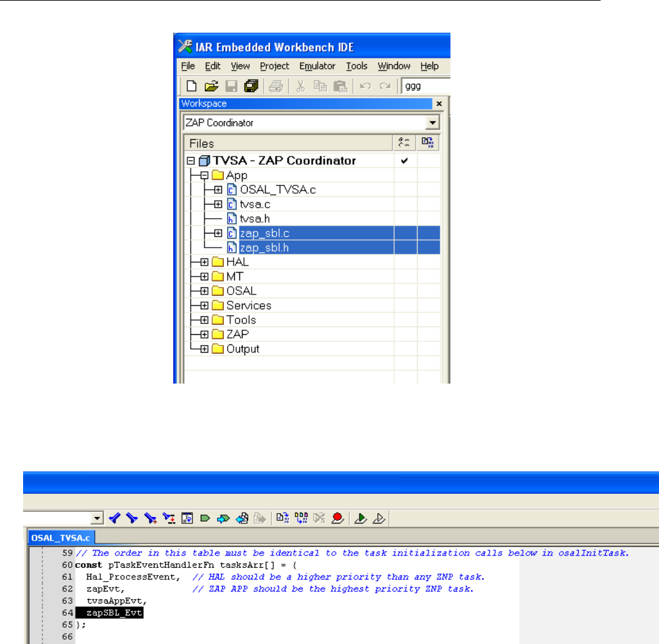659x644 pixels.
Task: Click the Print toolbar icon
Action: (x=276, y=86)
